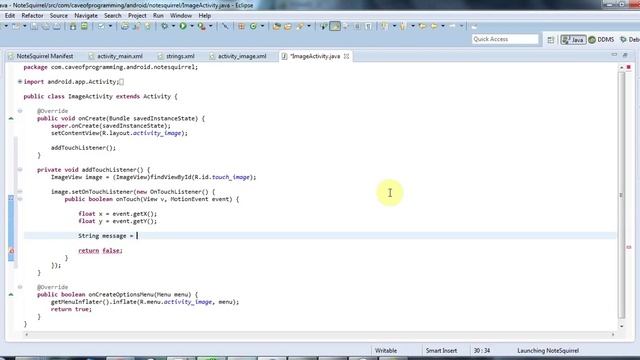
Task: Open the Refactor menu
Action: [32, 16]
